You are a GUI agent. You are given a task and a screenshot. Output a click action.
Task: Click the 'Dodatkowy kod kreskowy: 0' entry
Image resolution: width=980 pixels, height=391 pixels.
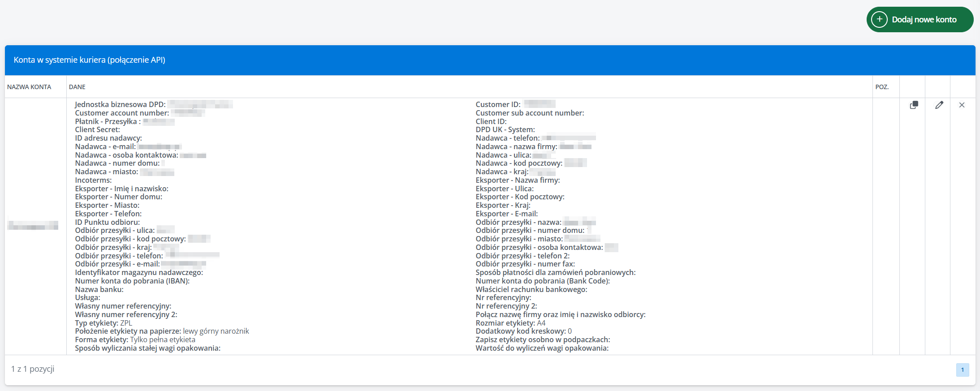pos(523,331)
